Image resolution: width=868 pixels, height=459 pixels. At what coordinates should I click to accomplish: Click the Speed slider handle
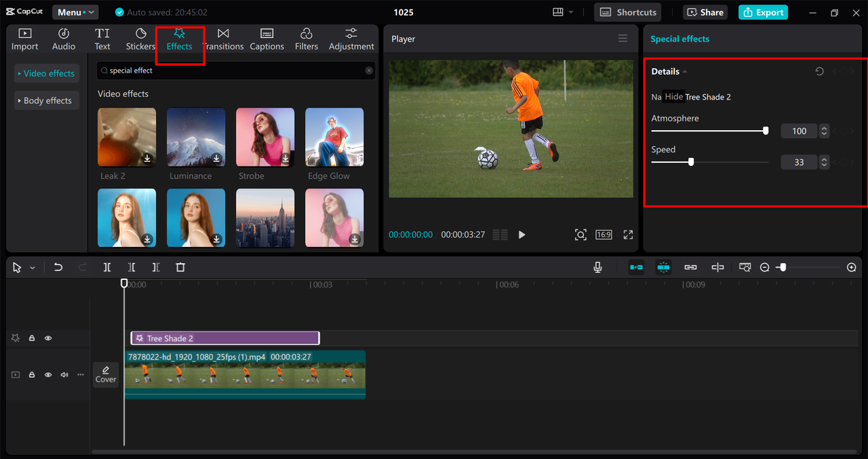pyautogui.click(x=691, y=162)
